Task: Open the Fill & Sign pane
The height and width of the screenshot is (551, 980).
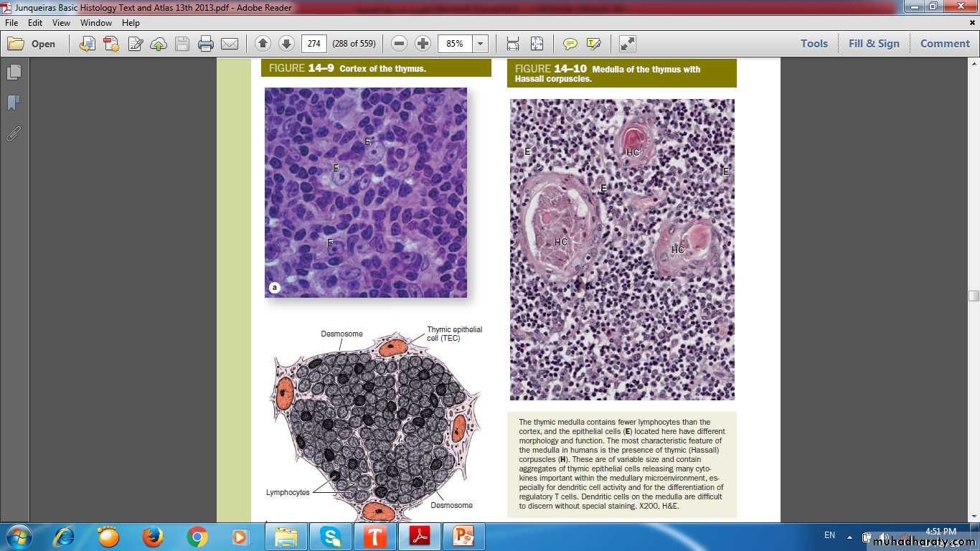Action: pyautogui.click(x=874, y=44)
